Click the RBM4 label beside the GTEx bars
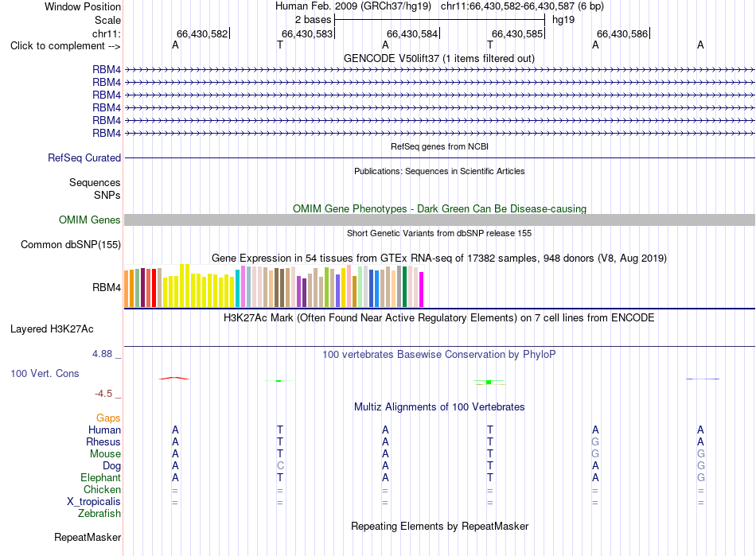 point(107,288)
